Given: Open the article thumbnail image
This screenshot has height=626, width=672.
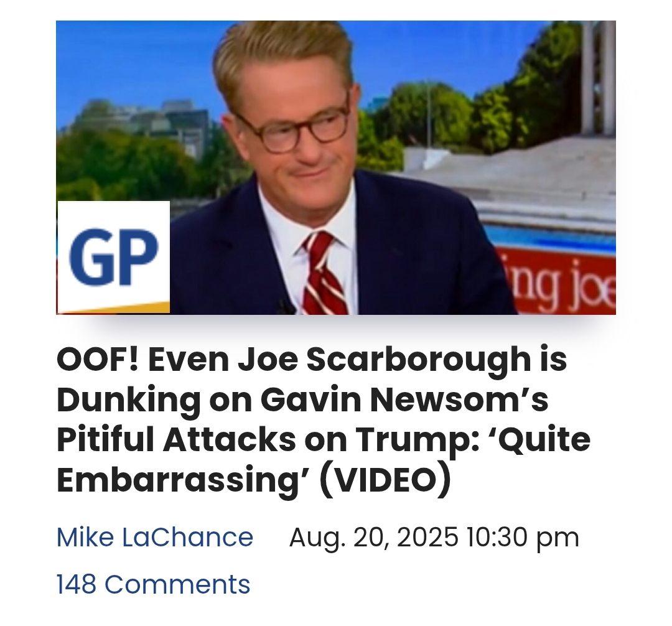Looking at the screenshot, I should pyautogui.click(x=336, y=167).
